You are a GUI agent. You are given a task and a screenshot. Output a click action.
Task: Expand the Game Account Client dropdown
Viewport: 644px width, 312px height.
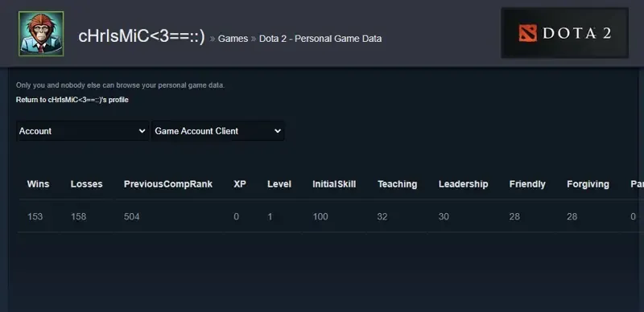click(218, 131)
